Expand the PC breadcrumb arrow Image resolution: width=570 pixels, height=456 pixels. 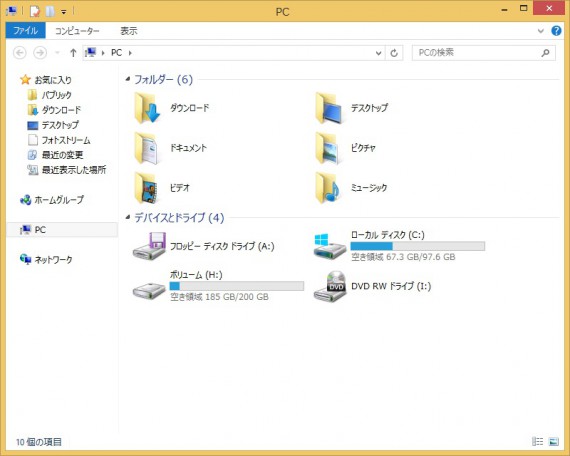[x=130, y=53]
